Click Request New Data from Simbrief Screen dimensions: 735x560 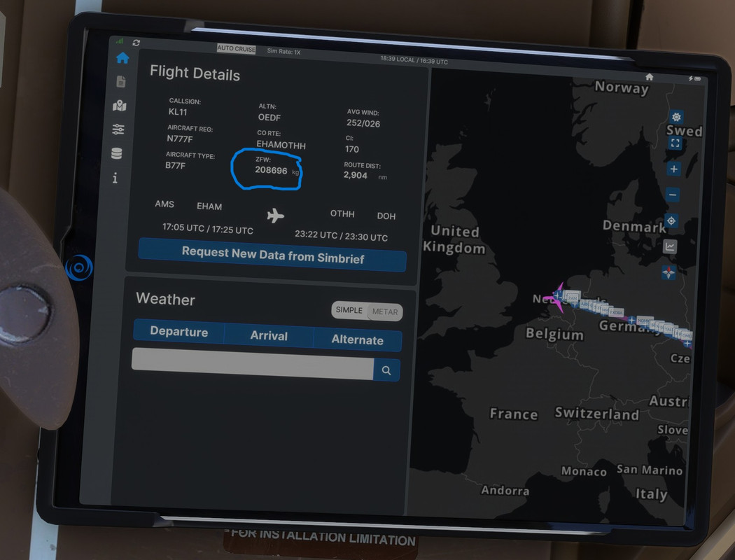pos(272,255)
